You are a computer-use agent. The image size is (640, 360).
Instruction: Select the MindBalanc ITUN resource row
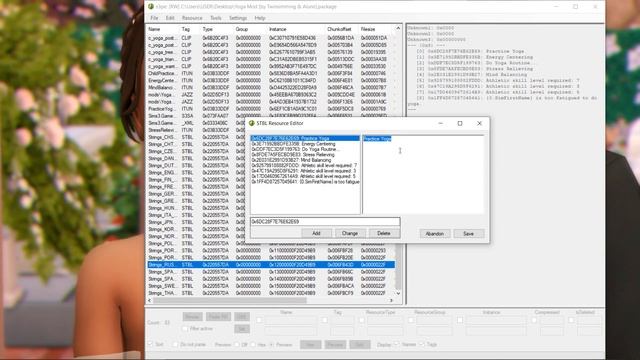pos(271,87)
